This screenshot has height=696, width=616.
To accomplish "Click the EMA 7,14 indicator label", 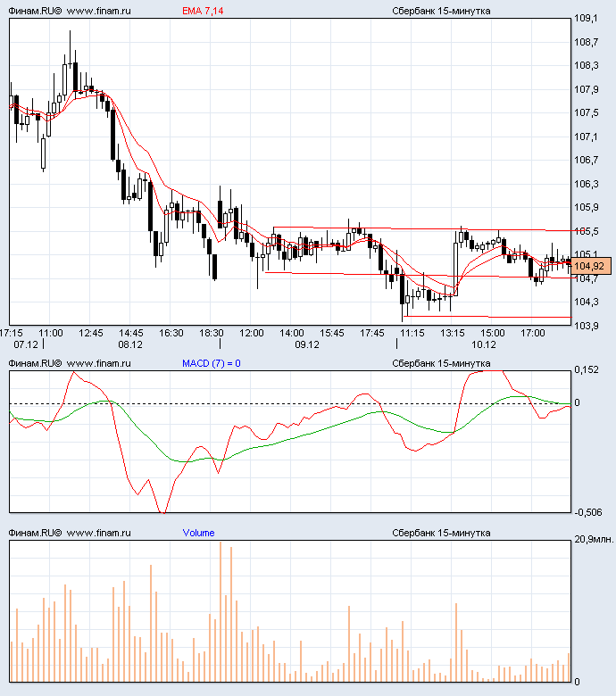I will pyautogui.click(x=203, y=11).
